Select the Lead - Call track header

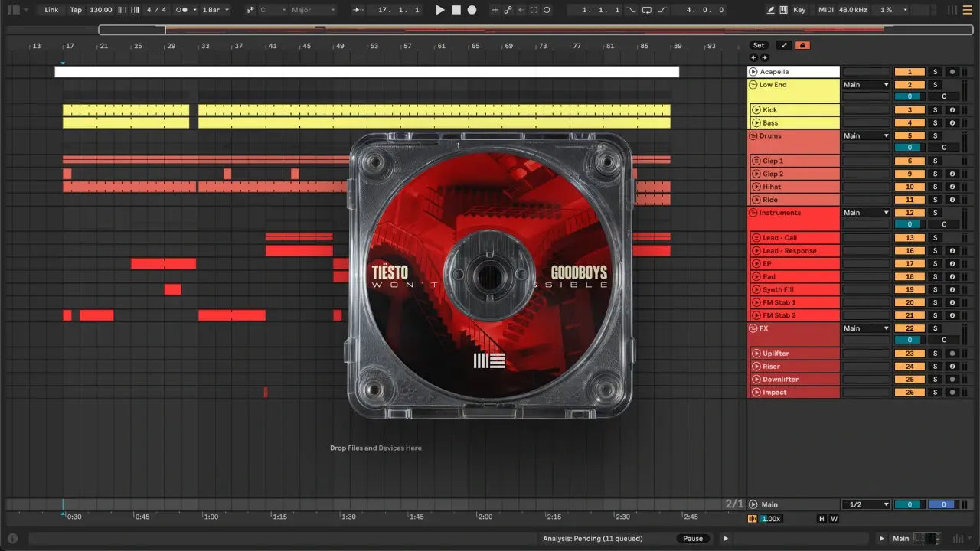pos(794,238)
